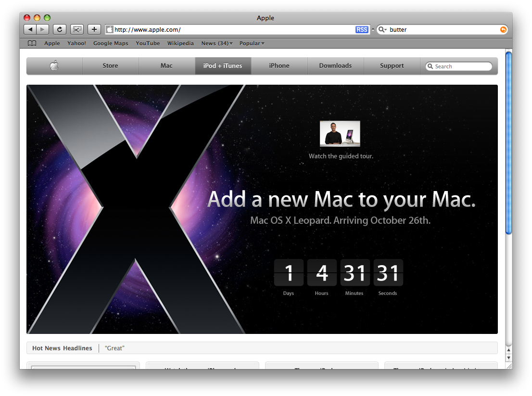Expand the Popular bookmarks folder
The height and width of the screenshot is (396, 532).
pos(252,43)
